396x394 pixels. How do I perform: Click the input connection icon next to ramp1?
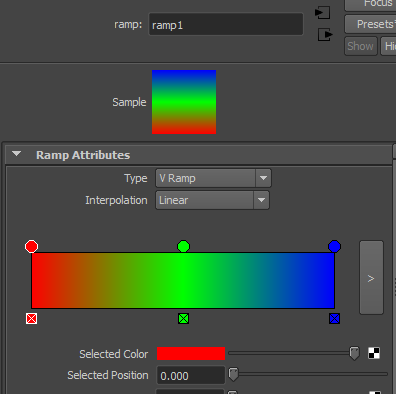(x=322, y=13)
